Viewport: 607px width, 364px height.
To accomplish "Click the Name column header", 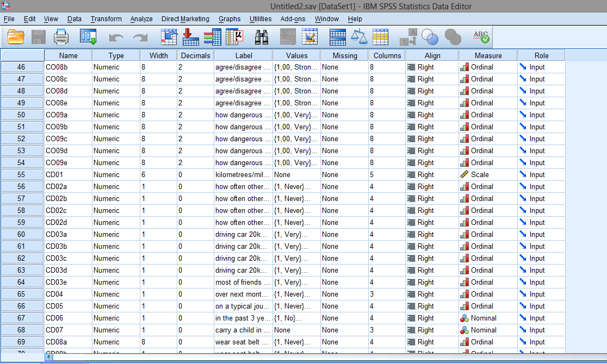I will pyautogui.click(x=68, y=55).
